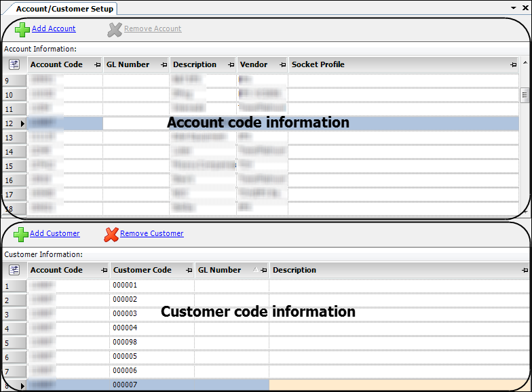Click the green plus Add Account icon
This screenshot has width=532, height=392.
click(22, 29)
